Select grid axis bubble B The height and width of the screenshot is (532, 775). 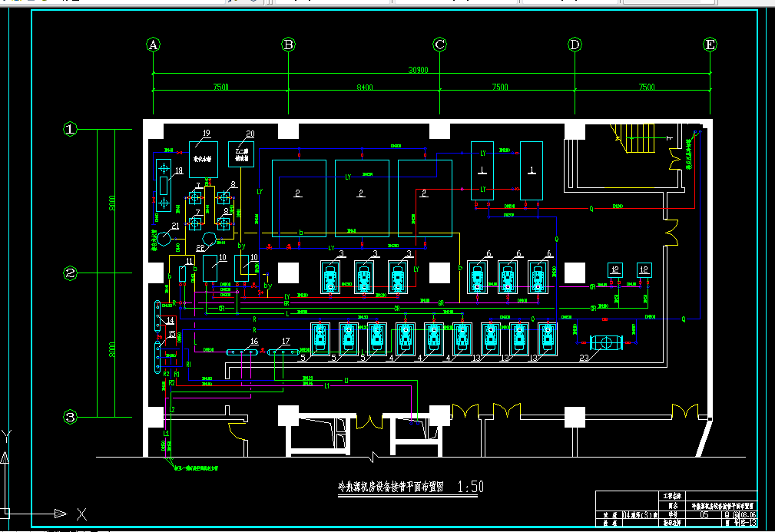click(x=289, y=45)
